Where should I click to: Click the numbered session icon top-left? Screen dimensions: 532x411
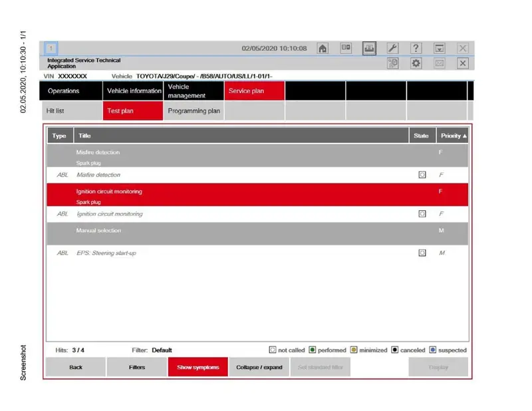click(51, 48)
